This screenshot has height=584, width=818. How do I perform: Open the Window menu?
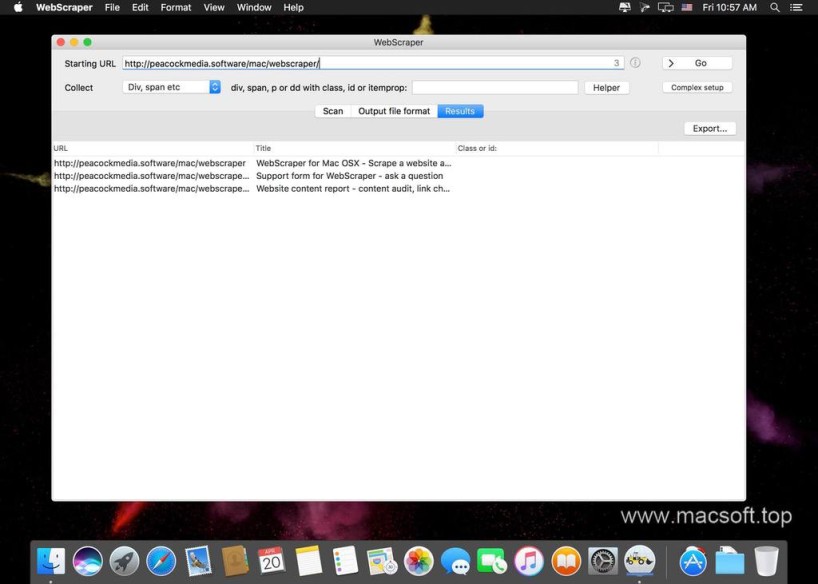click(x=254, y=7)
